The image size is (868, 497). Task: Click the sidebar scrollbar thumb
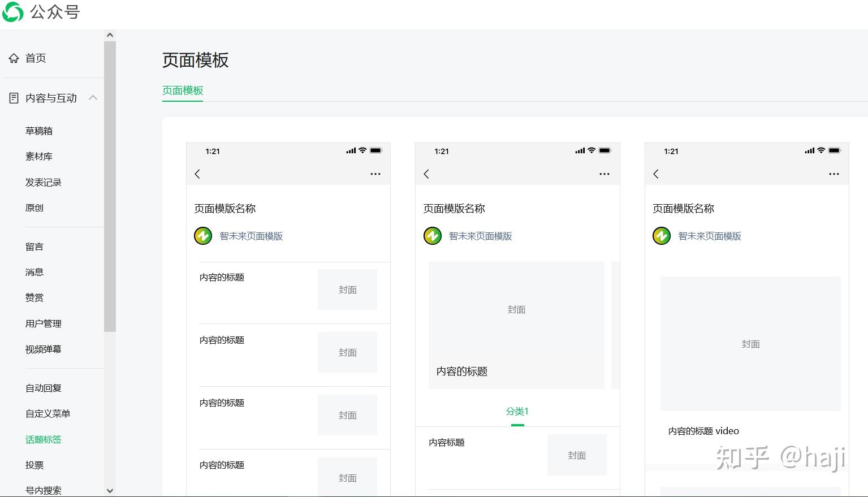(110, 186)
